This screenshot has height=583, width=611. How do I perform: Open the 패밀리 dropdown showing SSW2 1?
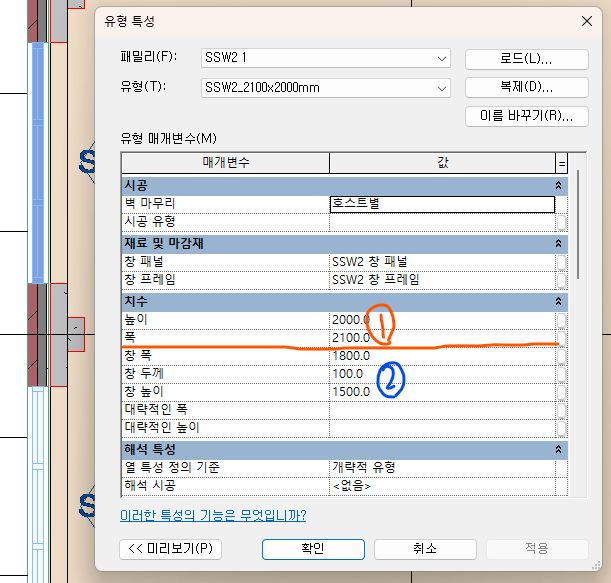(443, 60)
